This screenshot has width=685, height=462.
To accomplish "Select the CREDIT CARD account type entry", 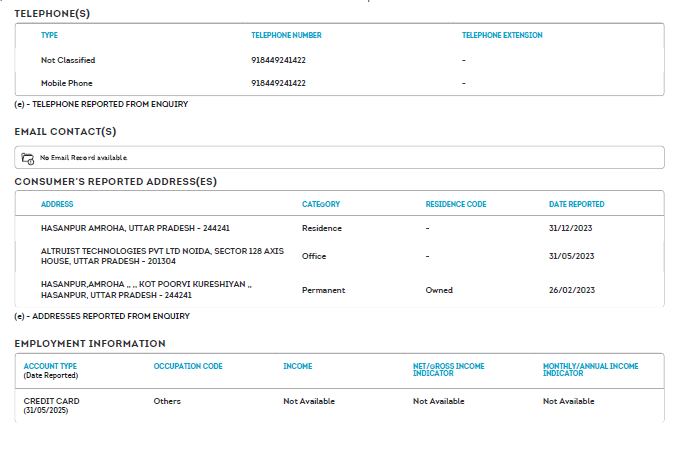I will (51, 401).
